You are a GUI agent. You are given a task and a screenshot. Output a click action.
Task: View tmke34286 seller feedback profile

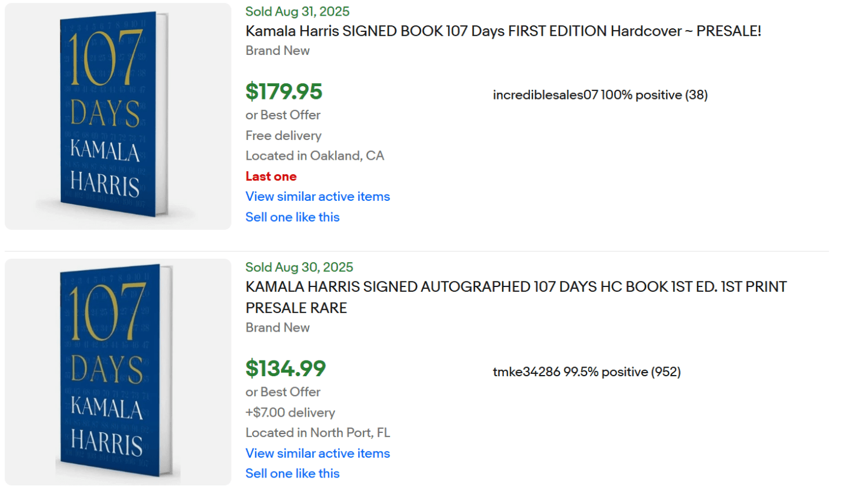click(585, 371)
